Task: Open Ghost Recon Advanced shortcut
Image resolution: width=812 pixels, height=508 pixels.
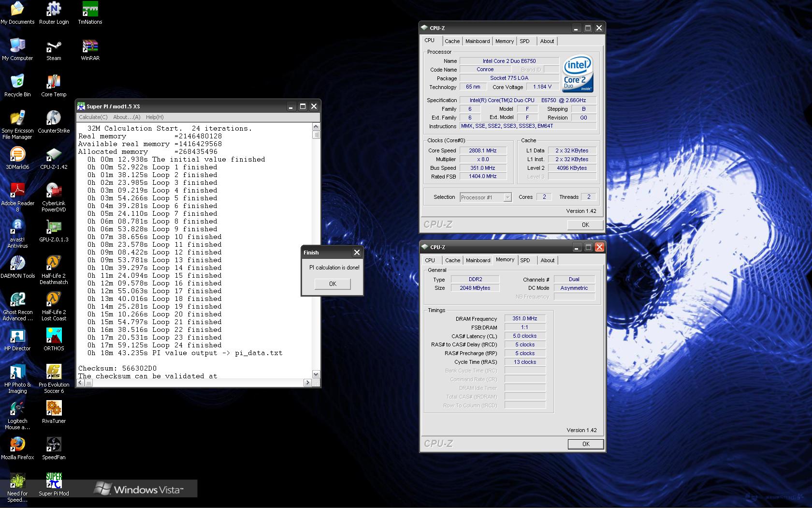Action: click(17, 306)
